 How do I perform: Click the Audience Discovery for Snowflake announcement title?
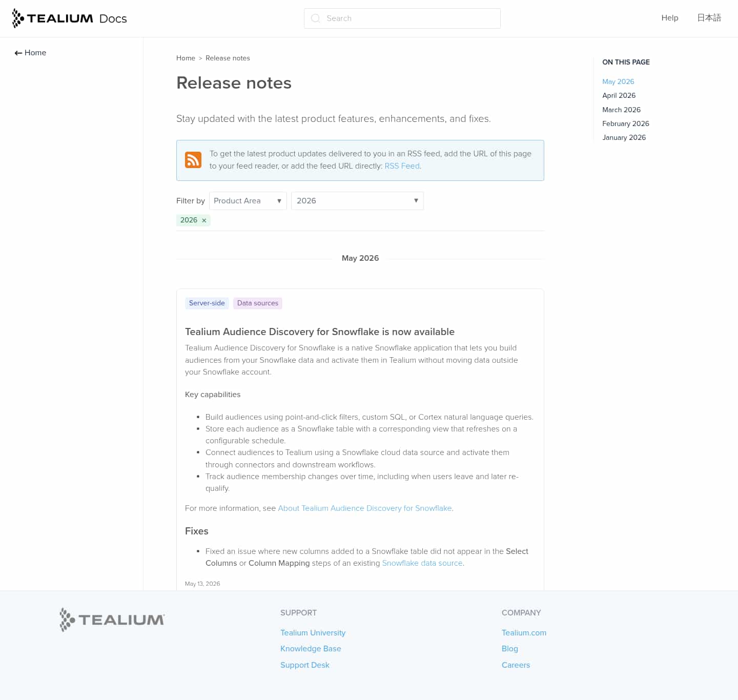(320, 332)
